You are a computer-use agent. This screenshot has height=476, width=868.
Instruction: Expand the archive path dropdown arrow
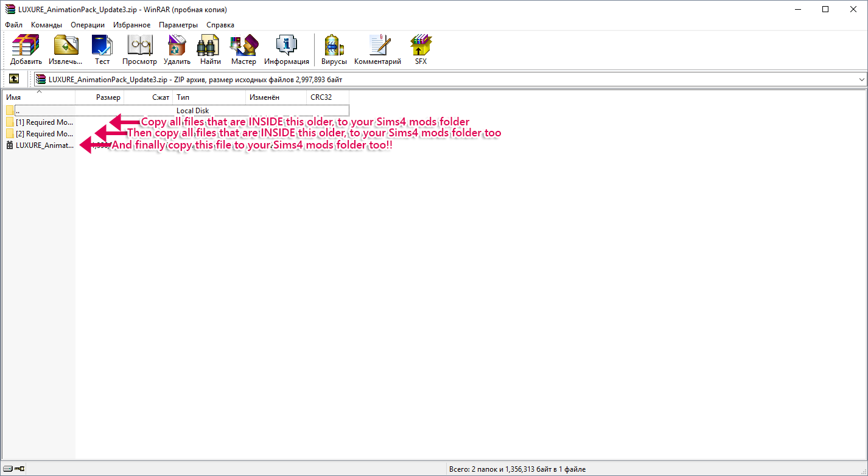tap(861, 79)
